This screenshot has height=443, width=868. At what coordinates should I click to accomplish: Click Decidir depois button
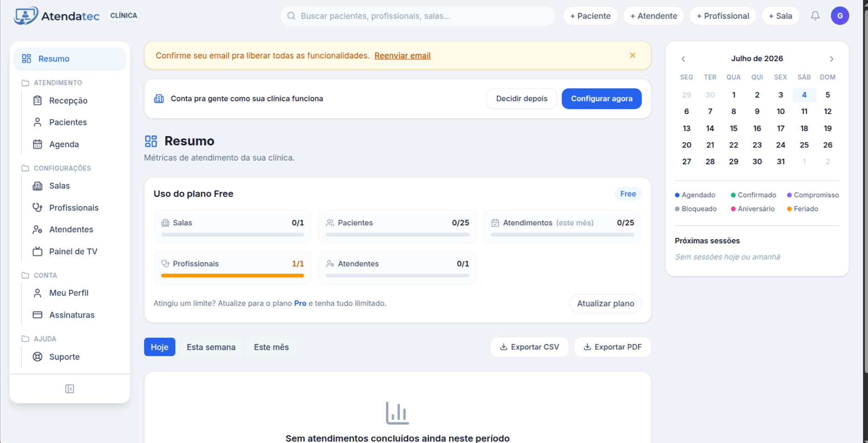[x=522, y=98]
